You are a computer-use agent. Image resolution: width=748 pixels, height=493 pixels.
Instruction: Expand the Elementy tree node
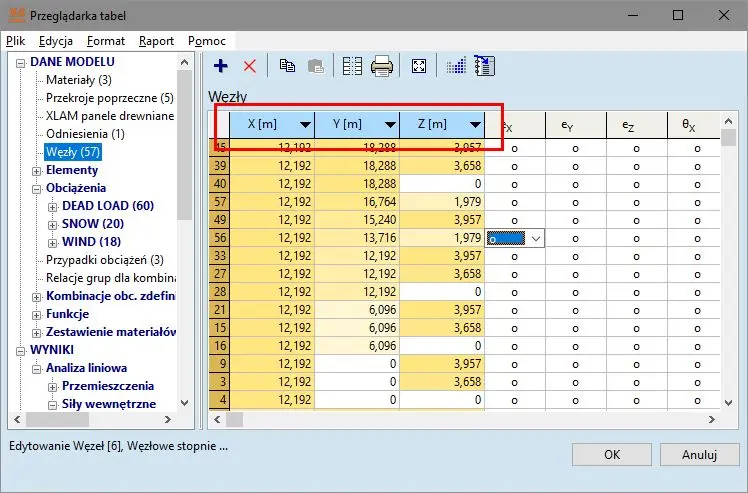point(37,170)
